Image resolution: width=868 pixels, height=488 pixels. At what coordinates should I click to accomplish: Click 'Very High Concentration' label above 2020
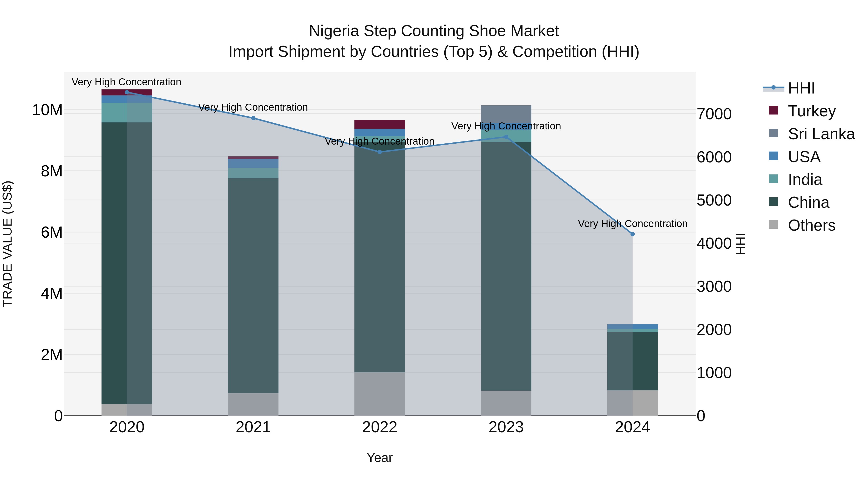126,82
